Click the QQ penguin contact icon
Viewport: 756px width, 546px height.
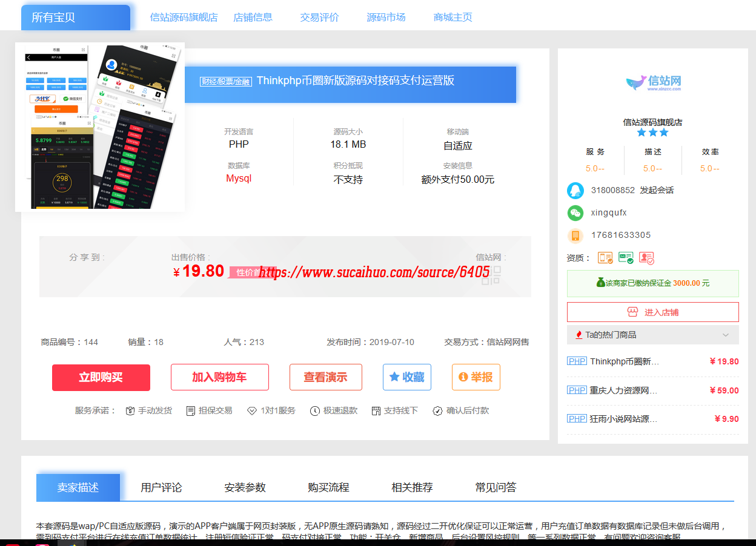point(575,191)
